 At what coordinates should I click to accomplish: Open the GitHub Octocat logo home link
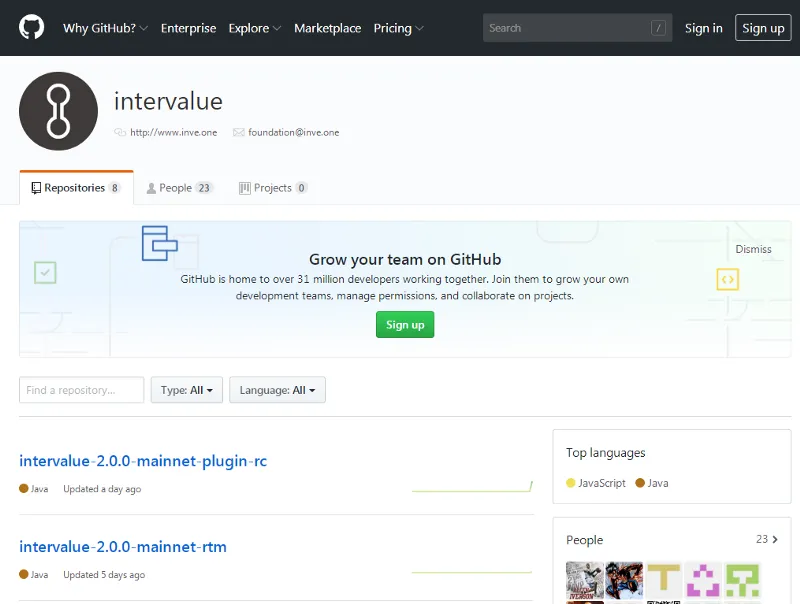32,28
